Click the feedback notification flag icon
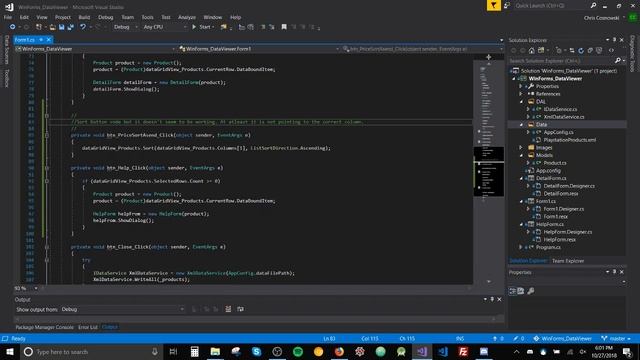Screen dimensions: 640x360 pos(493,5)
